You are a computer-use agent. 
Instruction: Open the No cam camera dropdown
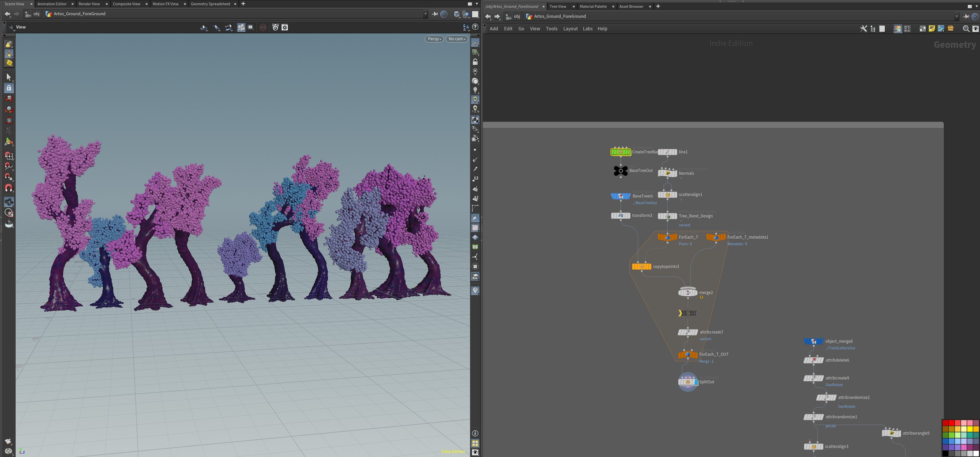457,39
